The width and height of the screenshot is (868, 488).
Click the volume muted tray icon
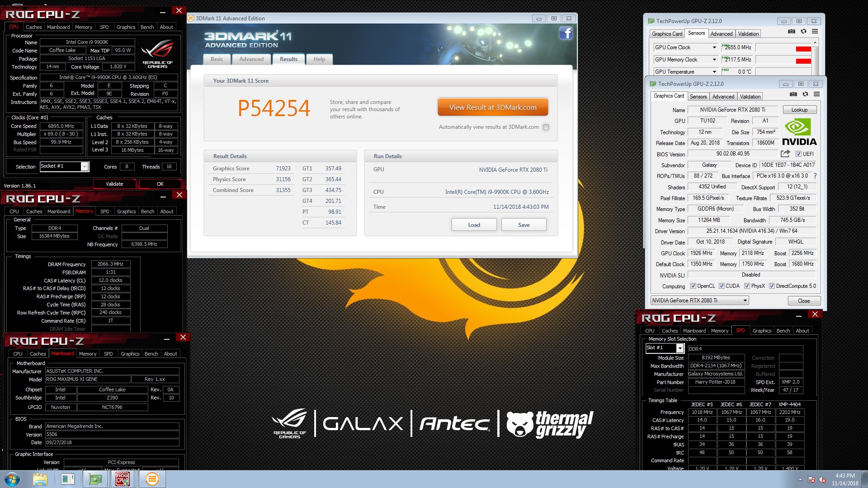click(x=822, y=479)
